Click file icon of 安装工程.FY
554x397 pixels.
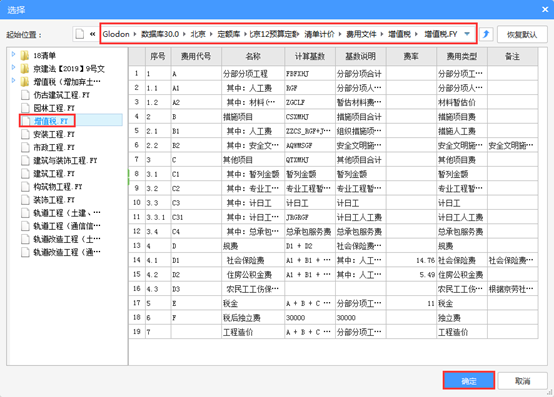click(x=25, y=134)
